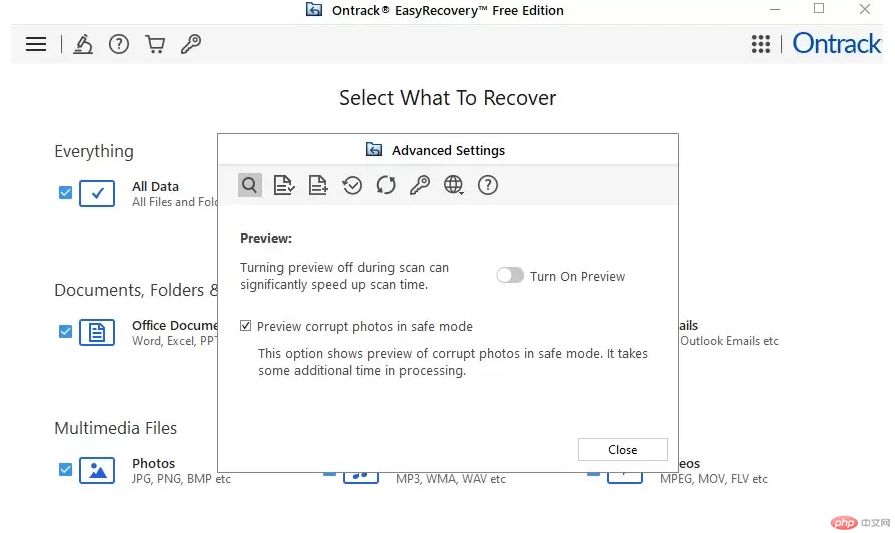Viewport: 895px width, 533px height.
Task: Maximize the EasyRecovery window
Action: [x=819, y=9]
